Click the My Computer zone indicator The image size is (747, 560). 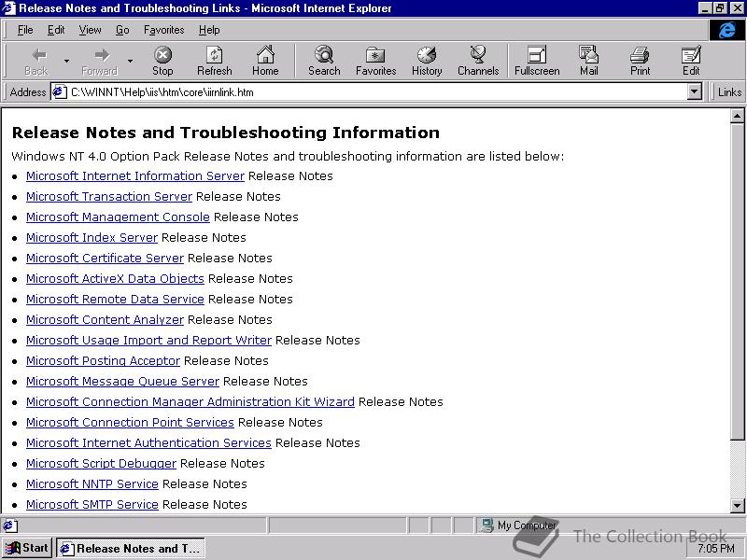pyautogui.click(x=519, y=525)
